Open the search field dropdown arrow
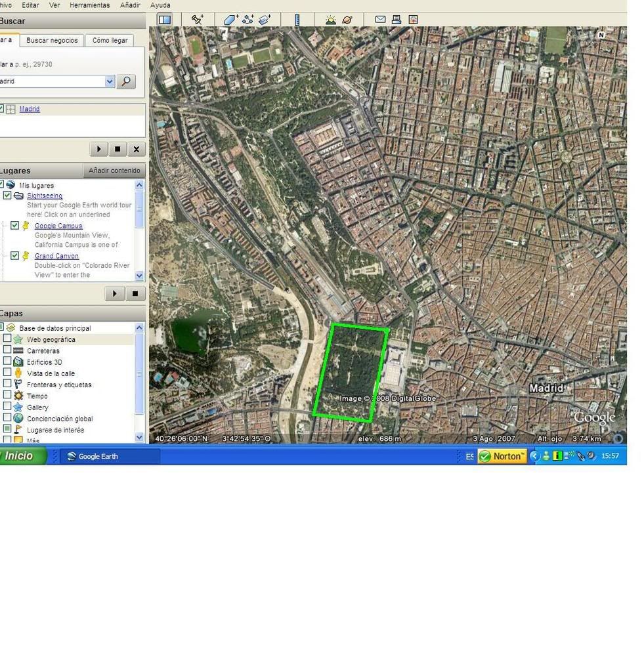Image resolution: width=644 pixels, height=672 pixels. pos(109,81)
